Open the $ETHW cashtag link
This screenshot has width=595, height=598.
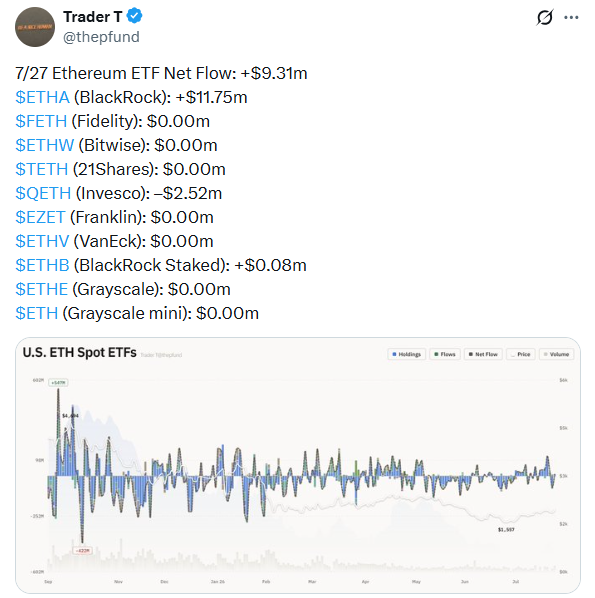(45, 145)
